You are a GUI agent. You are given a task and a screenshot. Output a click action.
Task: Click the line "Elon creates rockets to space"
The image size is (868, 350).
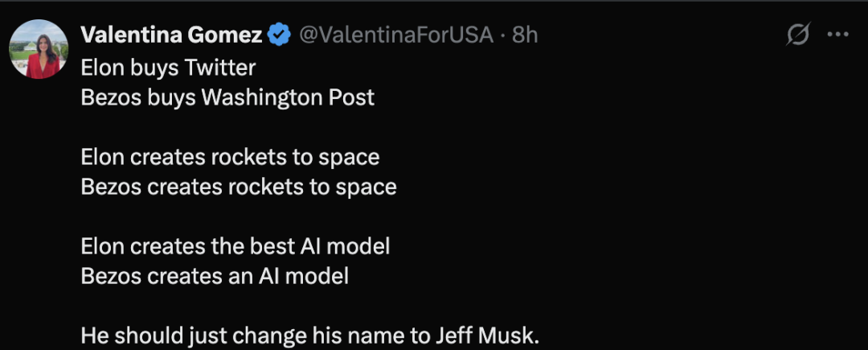[230, 157]
